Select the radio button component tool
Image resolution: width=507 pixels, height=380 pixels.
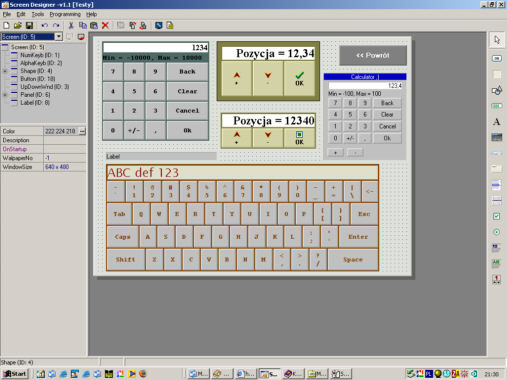pos(497,232)
